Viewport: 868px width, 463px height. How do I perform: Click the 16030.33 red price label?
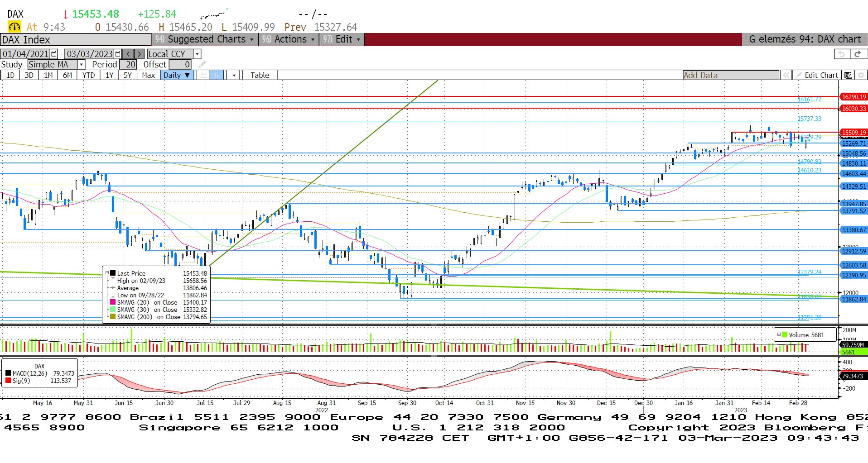[854, 109]
